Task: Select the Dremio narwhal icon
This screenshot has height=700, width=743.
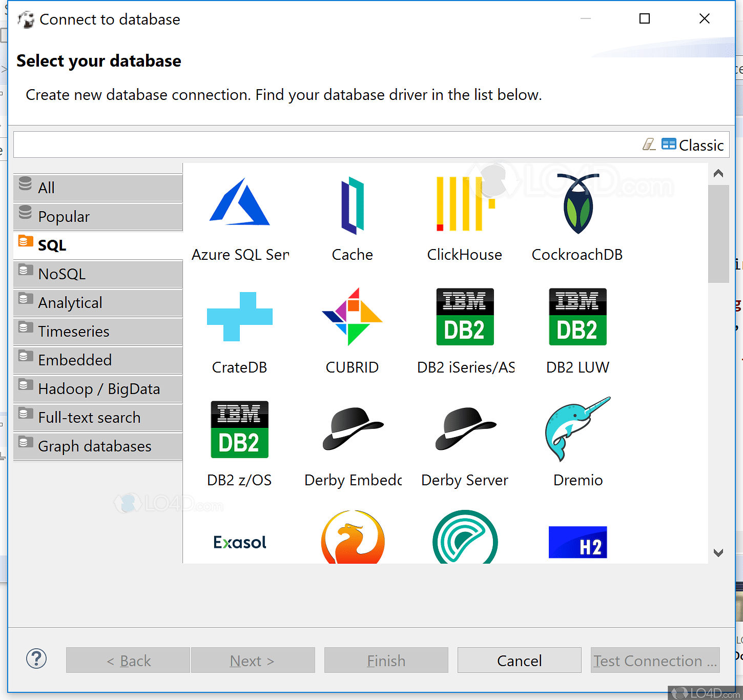Action: (x=578, y=429)
